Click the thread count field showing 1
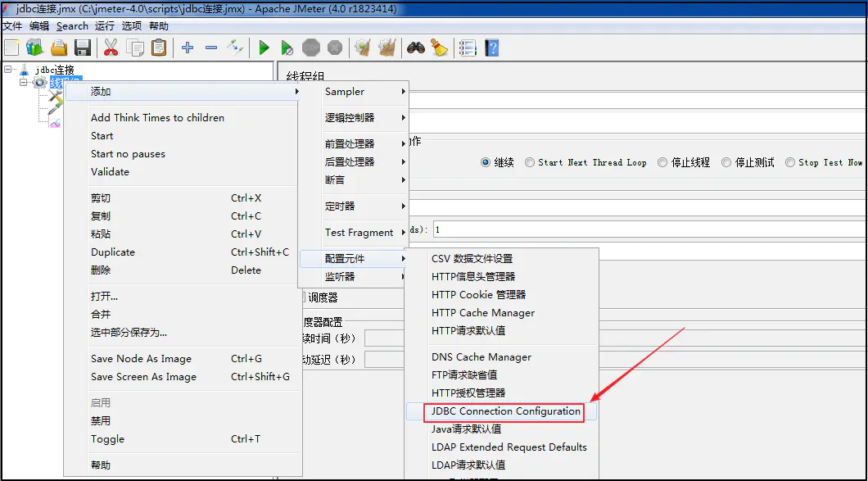The width and height of the screenshot is (868, 481). pos(650,229)
